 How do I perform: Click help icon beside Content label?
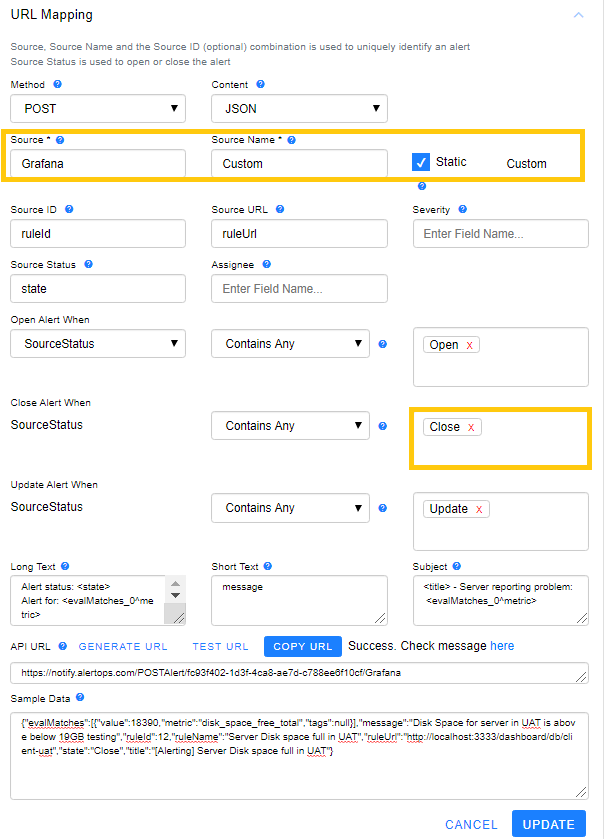click(x=261, y=85)
